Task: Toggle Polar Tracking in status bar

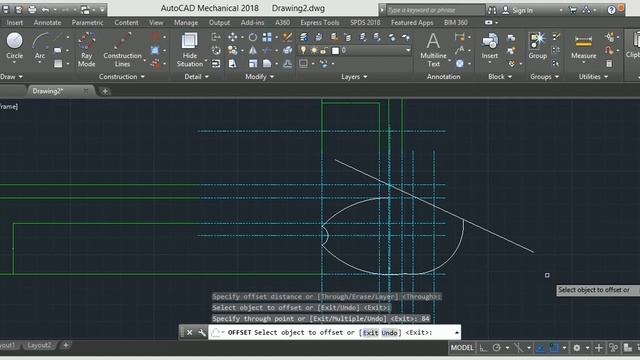Action: (497, 348)
